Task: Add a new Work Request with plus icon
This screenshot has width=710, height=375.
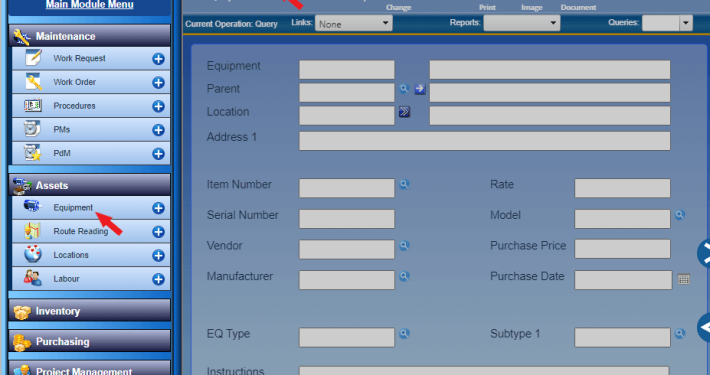Action: click(x=158, y=59)
